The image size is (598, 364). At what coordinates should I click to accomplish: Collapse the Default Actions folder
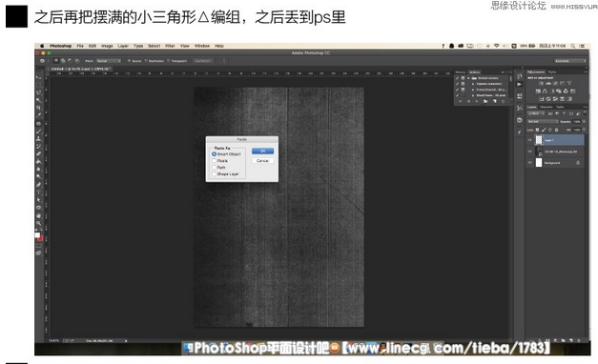pos(468,78)
